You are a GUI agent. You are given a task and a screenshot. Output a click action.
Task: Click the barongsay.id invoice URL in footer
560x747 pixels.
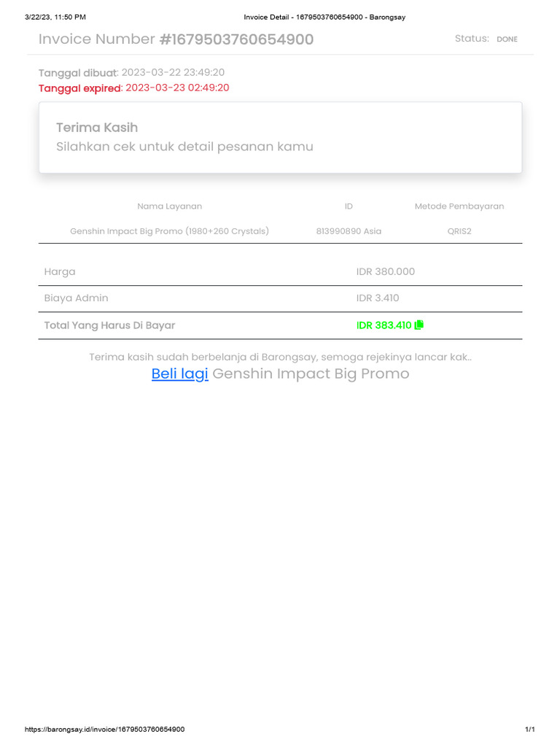click(104, 729)
